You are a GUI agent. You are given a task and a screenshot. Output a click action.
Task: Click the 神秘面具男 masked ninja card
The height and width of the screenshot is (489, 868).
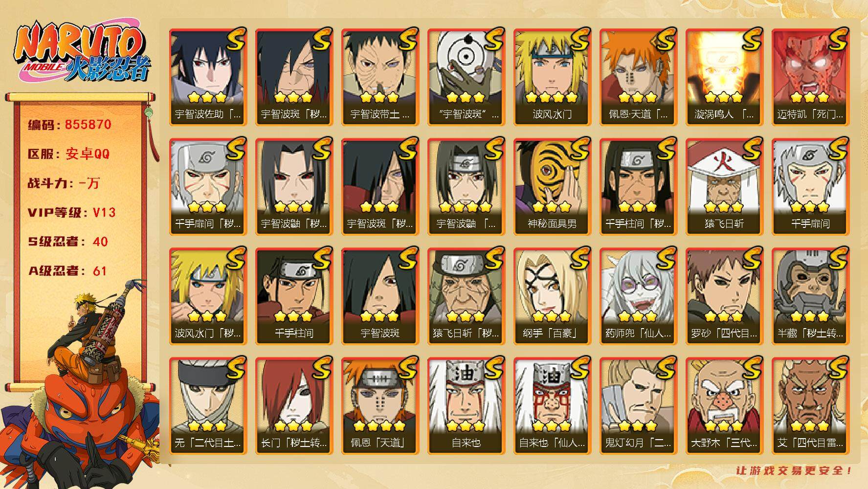point(552,187)
